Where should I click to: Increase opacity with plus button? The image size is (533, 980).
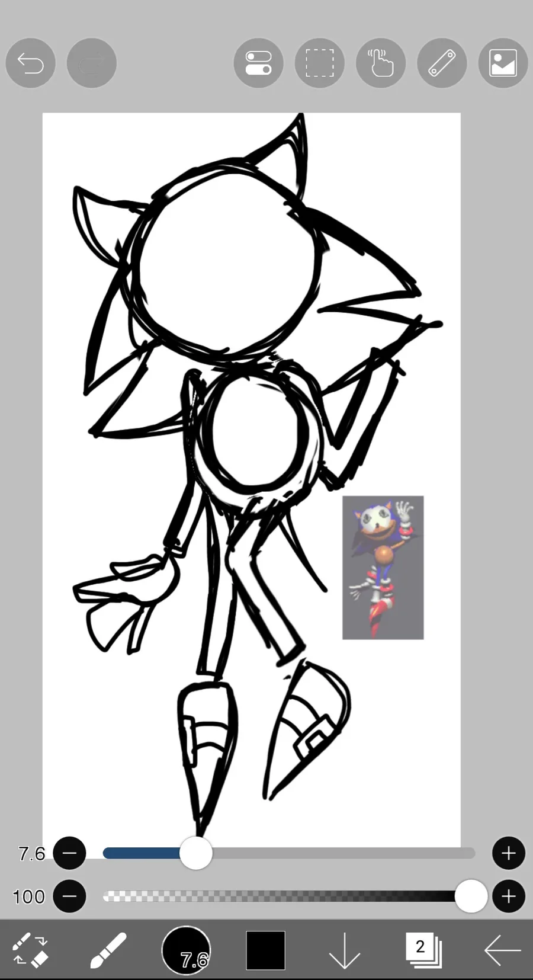pos(509,896)
